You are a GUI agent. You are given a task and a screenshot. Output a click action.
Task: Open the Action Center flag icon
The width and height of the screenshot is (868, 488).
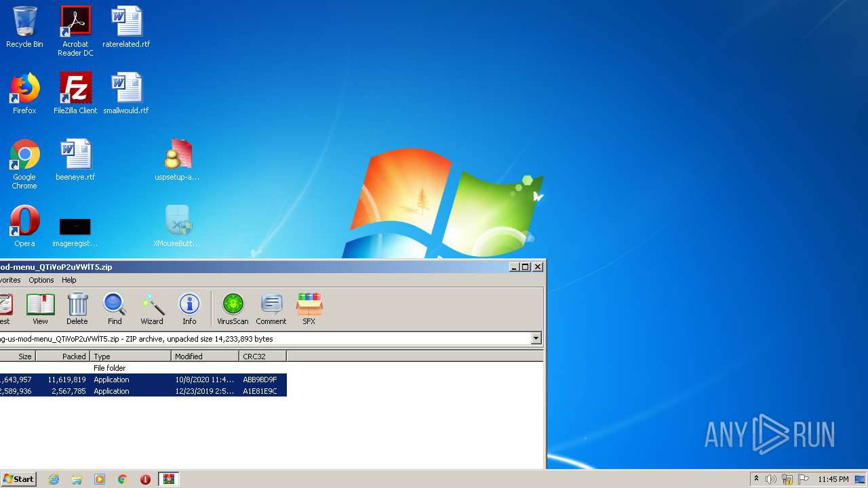coord(803,479)
